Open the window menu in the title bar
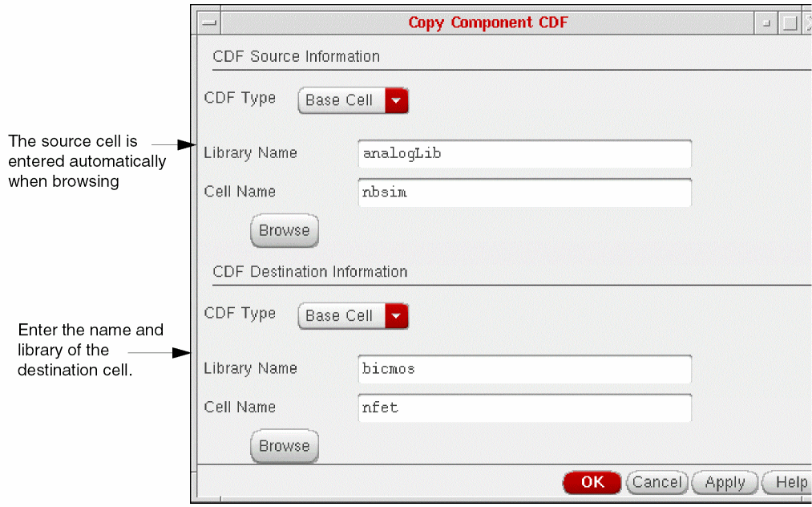 210,23
